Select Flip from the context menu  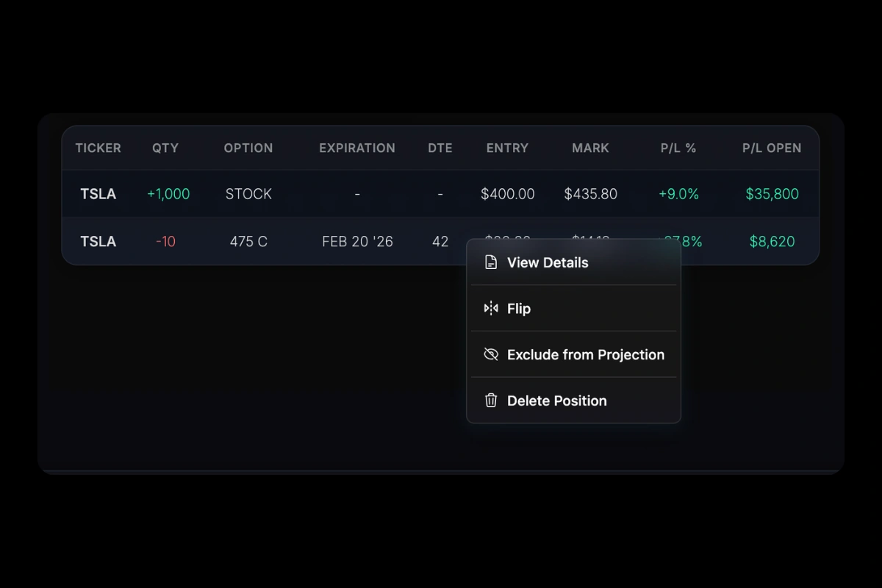(519, 309)
